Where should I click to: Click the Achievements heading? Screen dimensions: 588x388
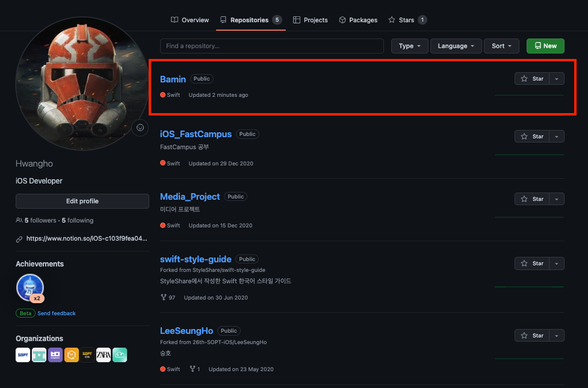[x=40, y=264]
